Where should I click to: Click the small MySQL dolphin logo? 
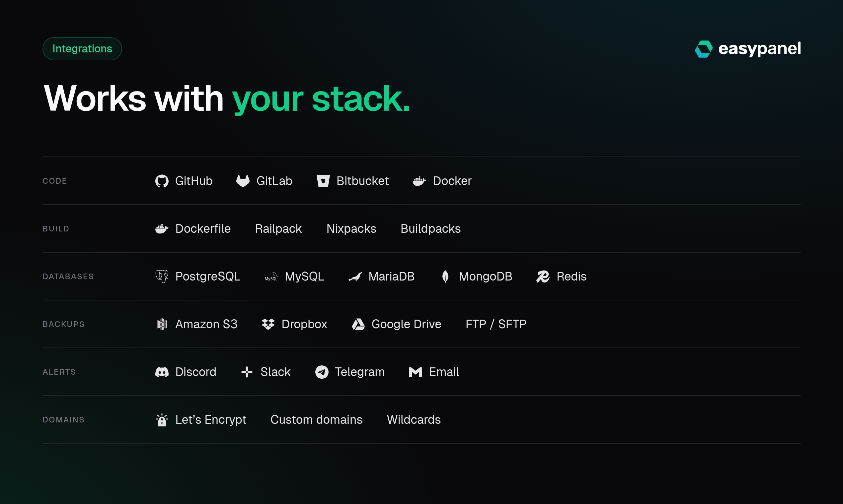click(271, 277)
